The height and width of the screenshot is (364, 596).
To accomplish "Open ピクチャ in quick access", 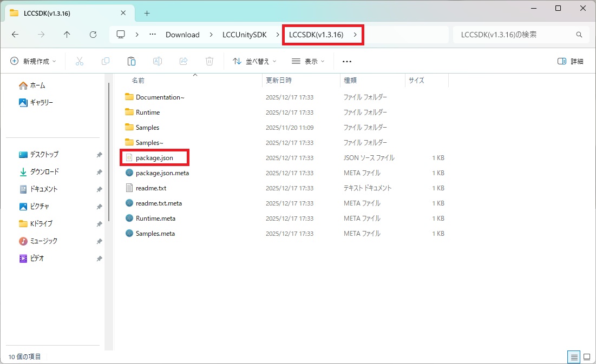I will 34,206.
